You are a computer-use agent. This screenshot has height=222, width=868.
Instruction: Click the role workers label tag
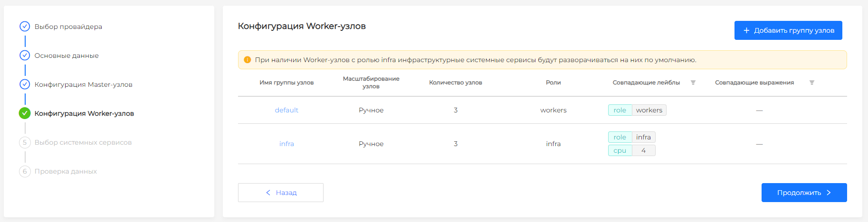pyautogui.click(x=637, y=110)
